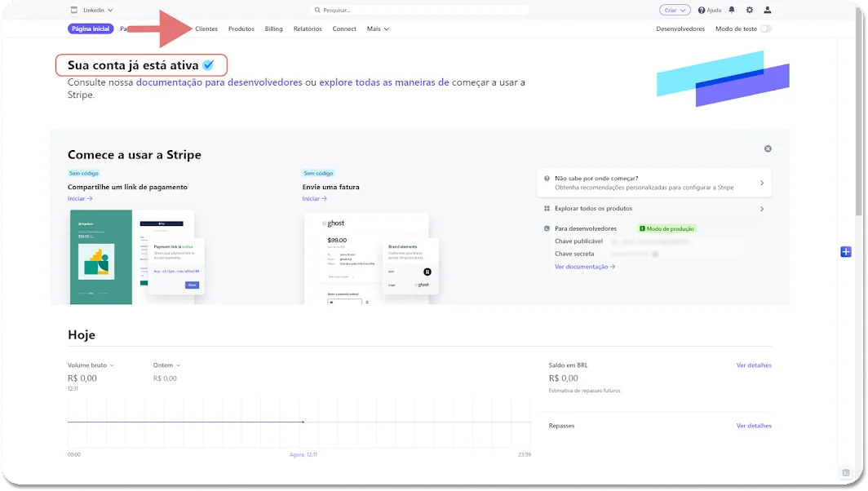Image resolution: width=868 pixels, height=491 pixels.
Task: Click the Ajuda help icon
Action: pyautogui.click(x=702, y=10)
